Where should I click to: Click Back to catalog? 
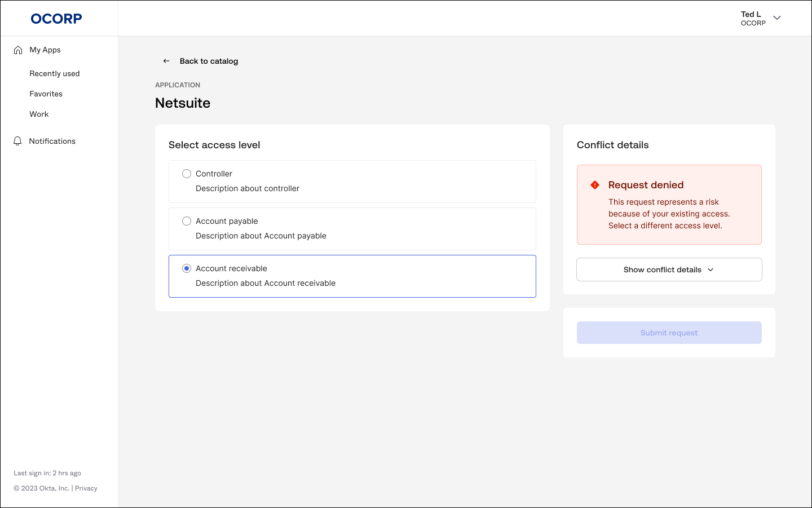[209, 60]
